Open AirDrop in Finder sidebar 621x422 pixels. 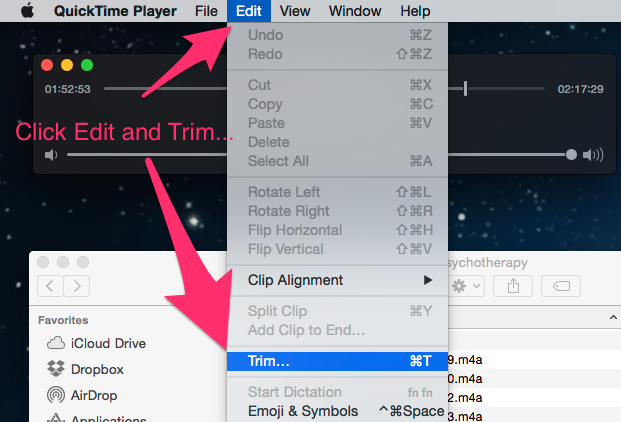pyautogui.click(x=82, y=395)
